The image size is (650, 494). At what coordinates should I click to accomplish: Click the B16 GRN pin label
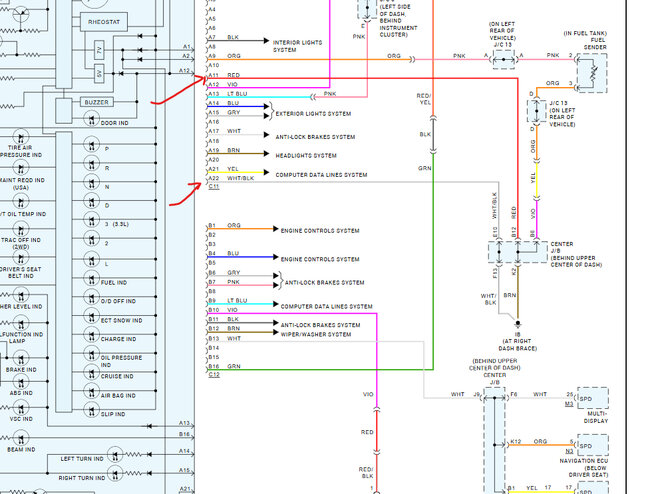224,366
